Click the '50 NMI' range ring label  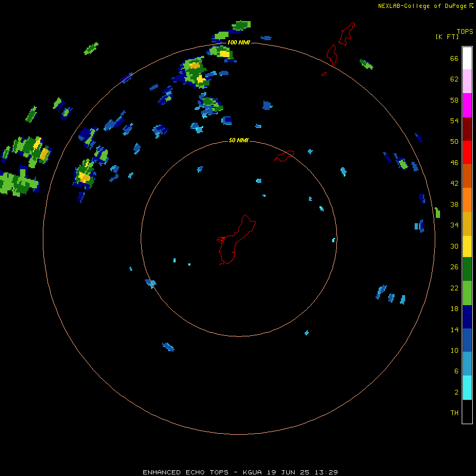[239, 140]
